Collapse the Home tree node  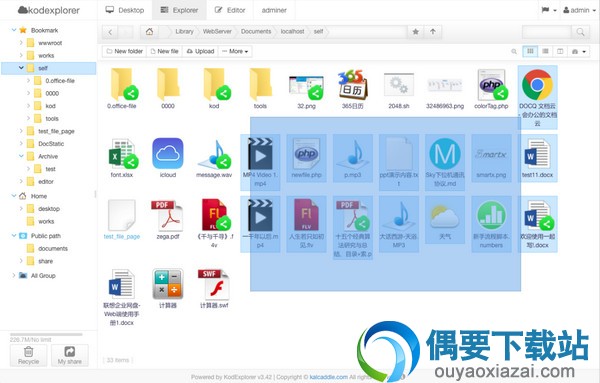coord(14,196)
